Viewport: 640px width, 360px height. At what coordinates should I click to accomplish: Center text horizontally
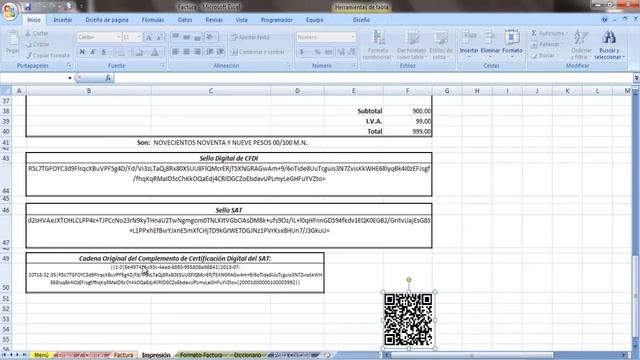coord(187,52)
